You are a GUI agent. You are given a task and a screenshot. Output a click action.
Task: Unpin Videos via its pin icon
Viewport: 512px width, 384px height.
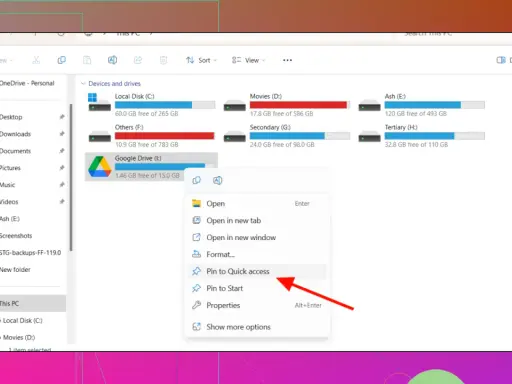pos(62,201)
